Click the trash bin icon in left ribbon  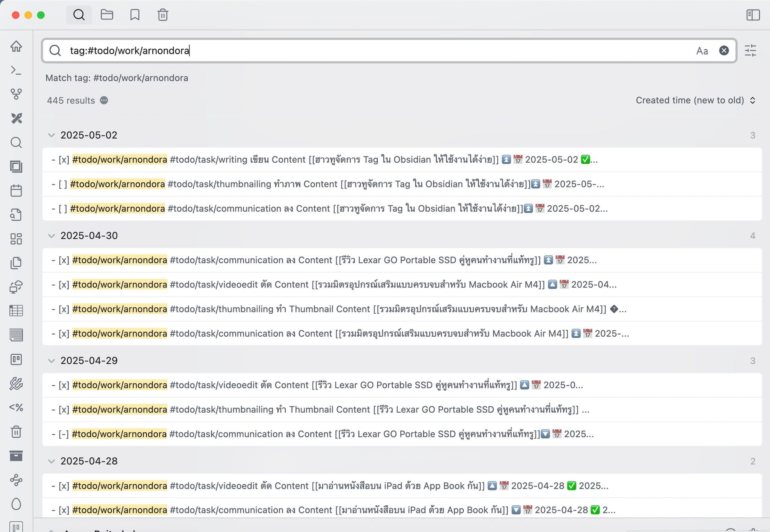16,432
